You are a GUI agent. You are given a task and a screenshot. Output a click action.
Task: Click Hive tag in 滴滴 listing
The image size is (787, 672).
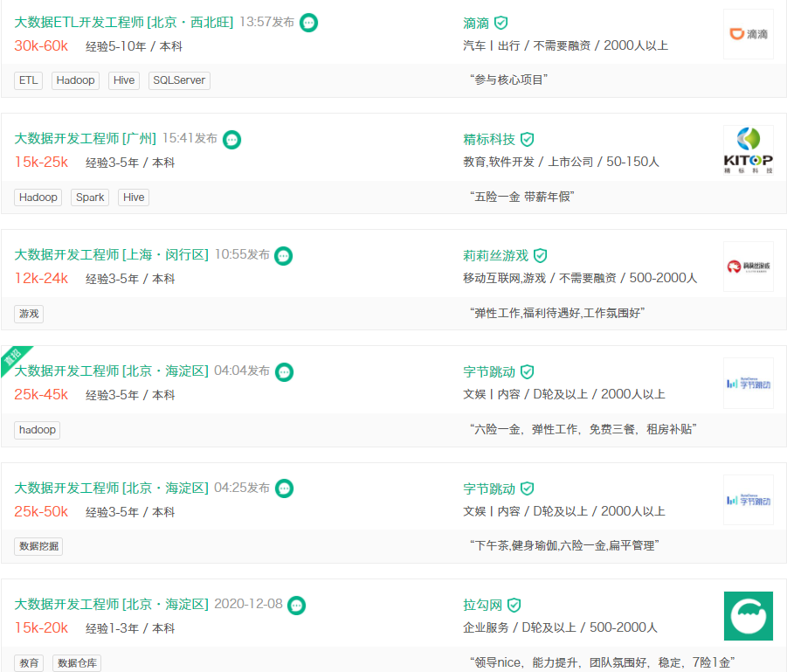coord(124,80)
